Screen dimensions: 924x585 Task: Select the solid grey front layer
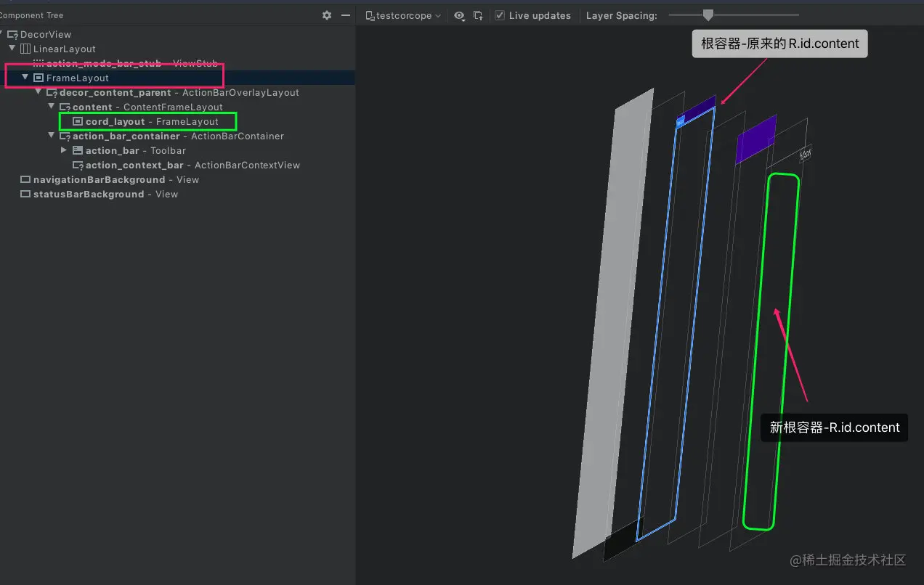(613, 323)
